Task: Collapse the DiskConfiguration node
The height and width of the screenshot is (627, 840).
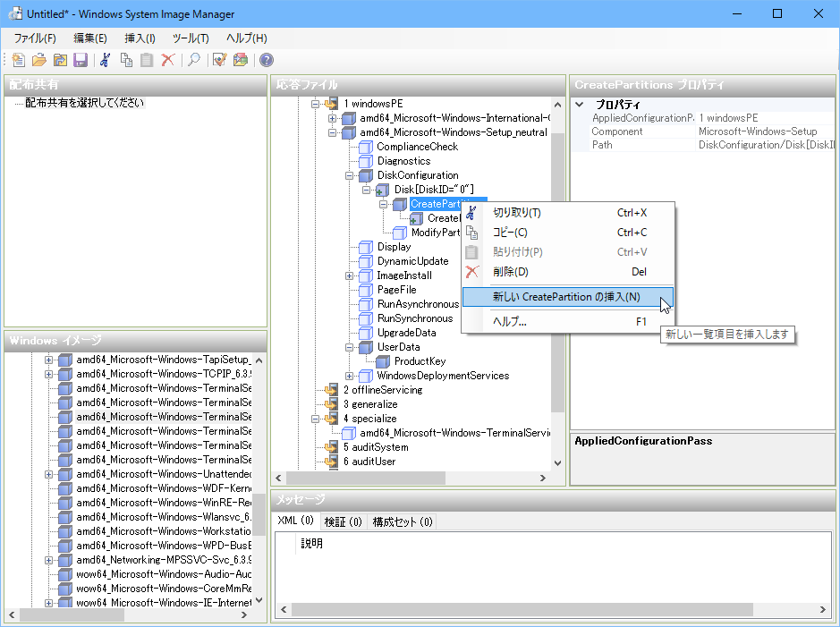Action: (349, 175)
